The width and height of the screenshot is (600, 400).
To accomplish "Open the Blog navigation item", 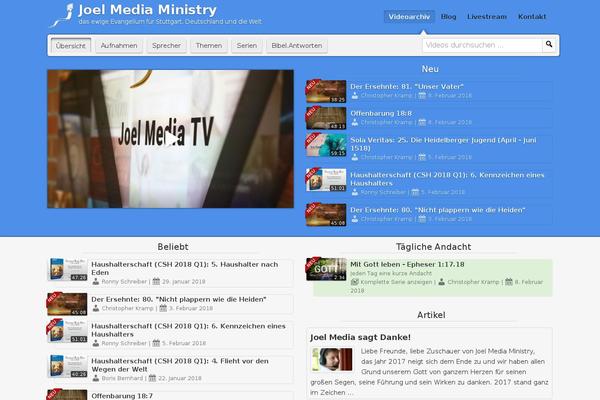I will pos(448,16).
